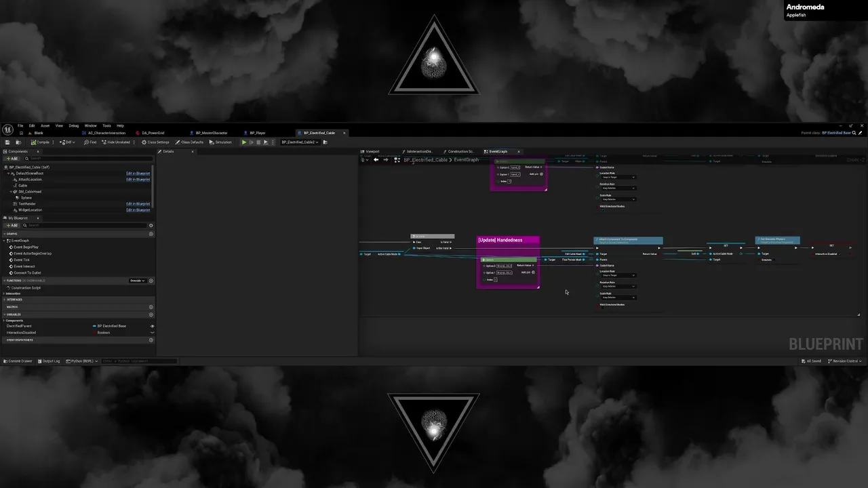Add a new event dispatcher with plus icon
868x488 pixels.
[x=151, y=340]
